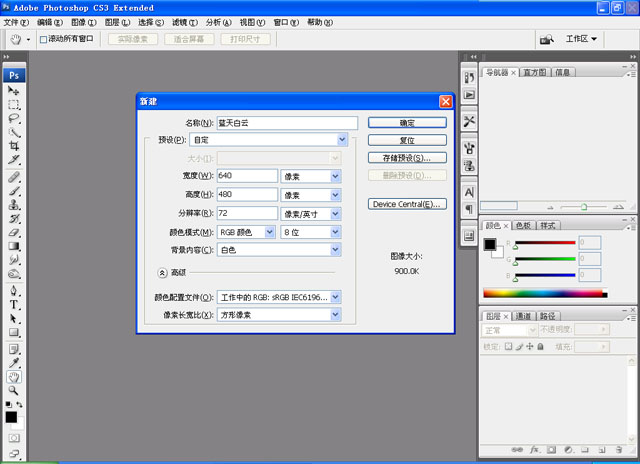
Task: Select the Rectangle shape tool
Action: [x=14, y=332]
